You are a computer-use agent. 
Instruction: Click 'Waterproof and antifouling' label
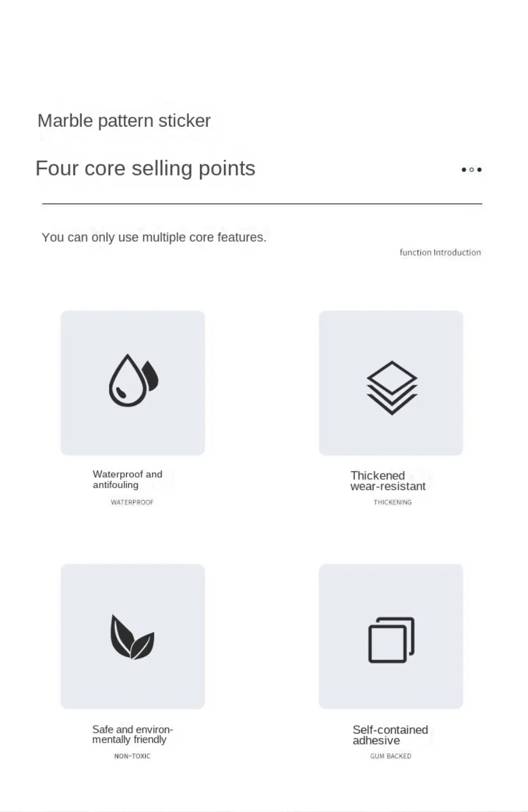coord(127,479)
